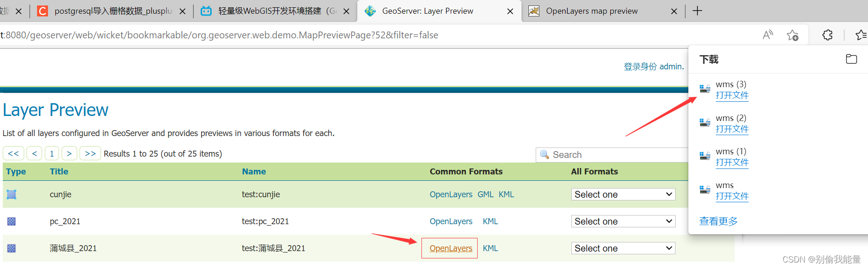The height and width of the screenshot is (268, 868).
Task: Go to next page of results
Action: tap(69, 153)
